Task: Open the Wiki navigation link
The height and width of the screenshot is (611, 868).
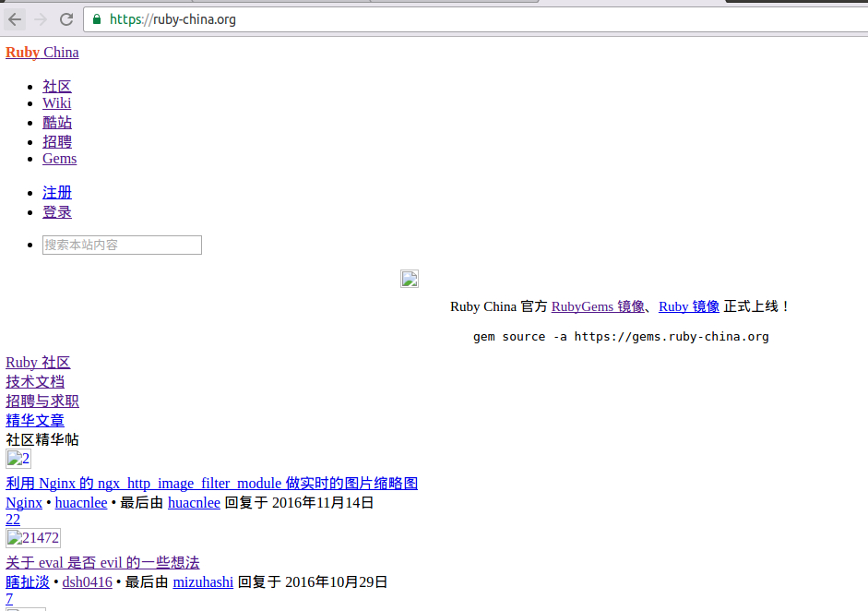Action: click(56, 103)
